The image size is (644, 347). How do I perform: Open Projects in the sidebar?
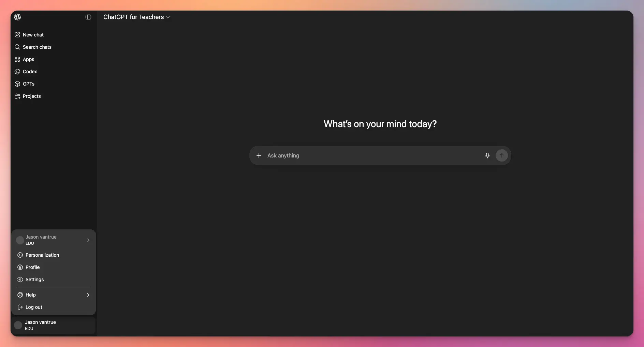pyautogui.click(x=54, y=96)
